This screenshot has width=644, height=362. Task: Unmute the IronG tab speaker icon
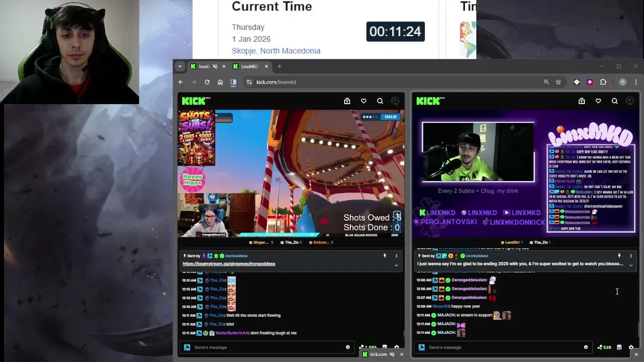click(215, 66)
